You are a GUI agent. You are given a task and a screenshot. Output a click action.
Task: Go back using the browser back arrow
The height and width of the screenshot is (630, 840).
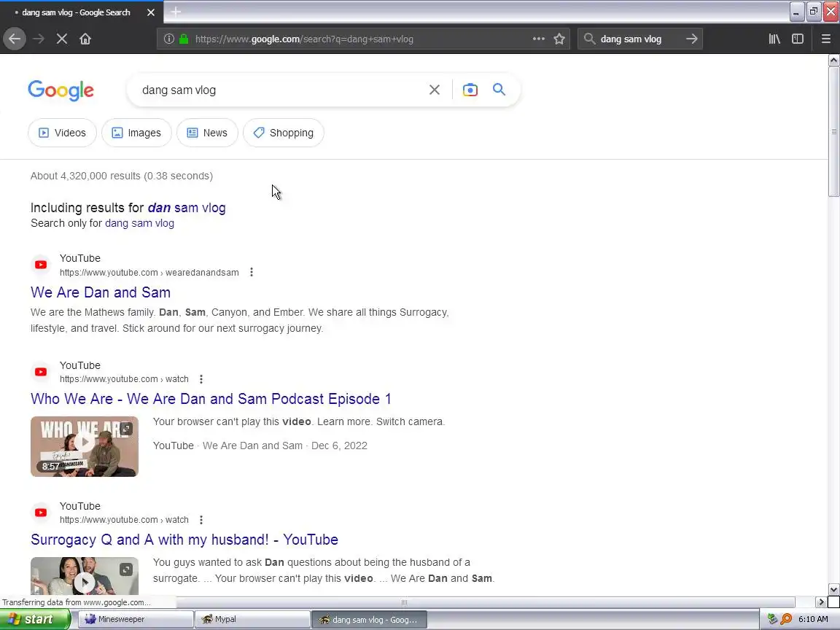(x=15, y=39)
